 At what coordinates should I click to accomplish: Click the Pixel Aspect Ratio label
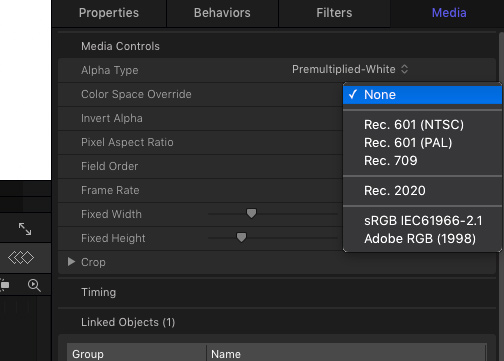pos(127,142)
